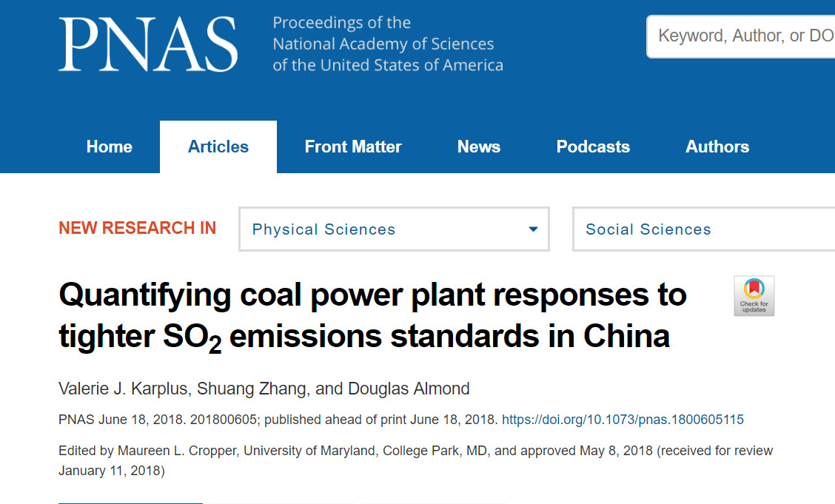This screenshot has width=835, height=504.
Task: Click author name Valerie J. Karplus
Action: point(123,389)
